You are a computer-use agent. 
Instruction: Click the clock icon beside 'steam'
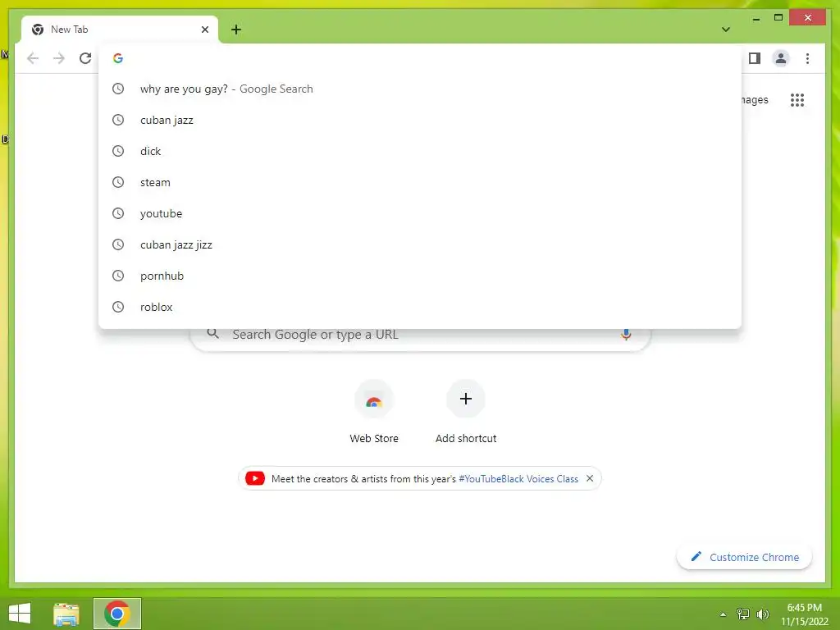coord(118,182)
